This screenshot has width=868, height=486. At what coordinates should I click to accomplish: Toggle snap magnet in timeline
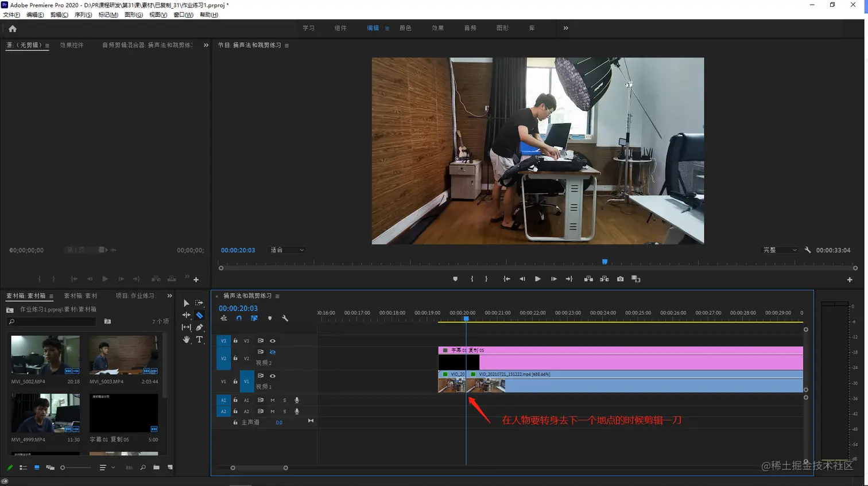(239, 318)
